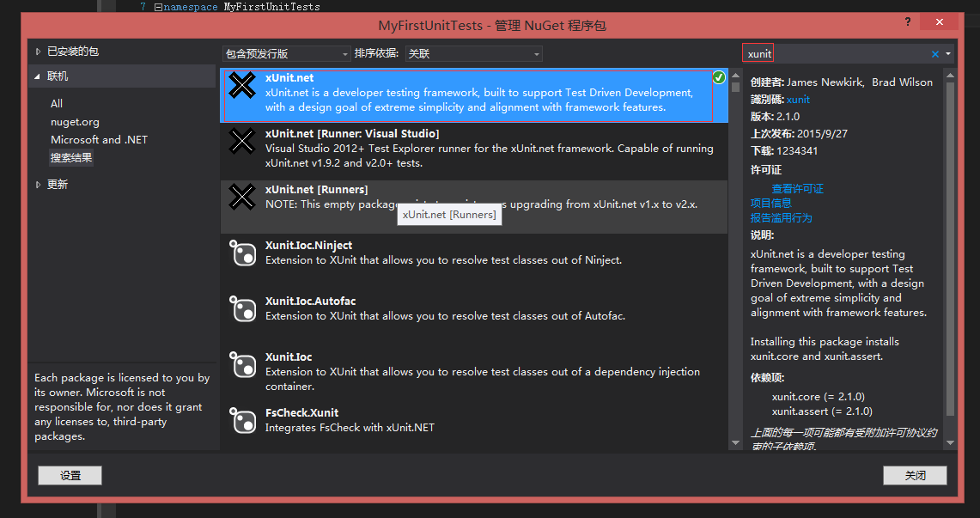980x518 pixels.
Task: Select the 搜索结果 item
Action: (x=71, y=157)
